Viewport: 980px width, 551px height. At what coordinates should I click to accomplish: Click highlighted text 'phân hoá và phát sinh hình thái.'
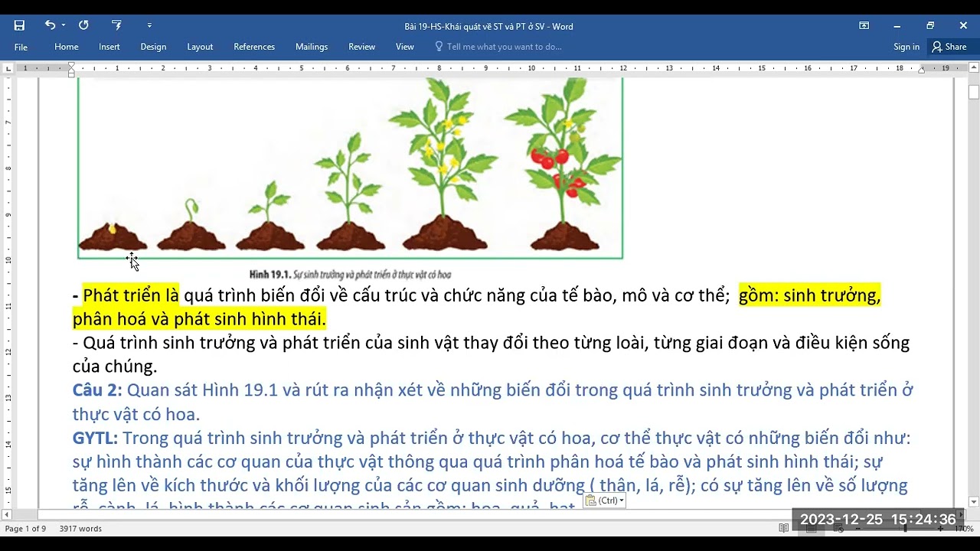pos(199,319)
